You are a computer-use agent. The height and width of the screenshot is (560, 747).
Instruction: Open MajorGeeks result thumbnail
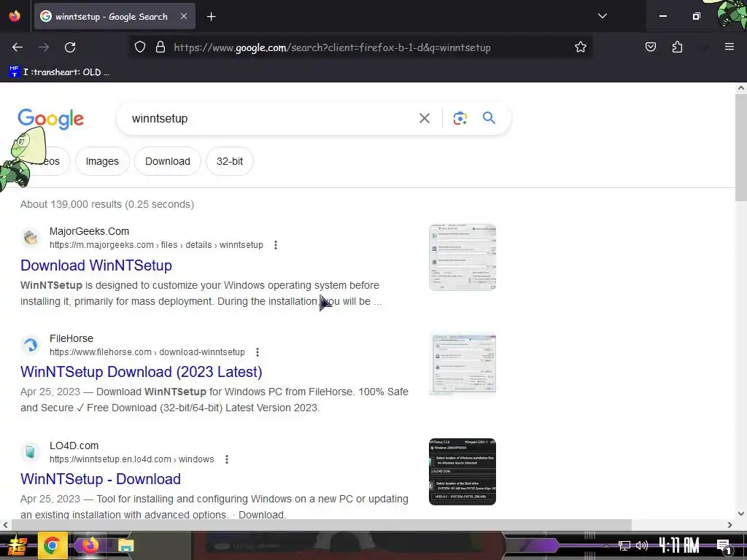coord(462,257)
